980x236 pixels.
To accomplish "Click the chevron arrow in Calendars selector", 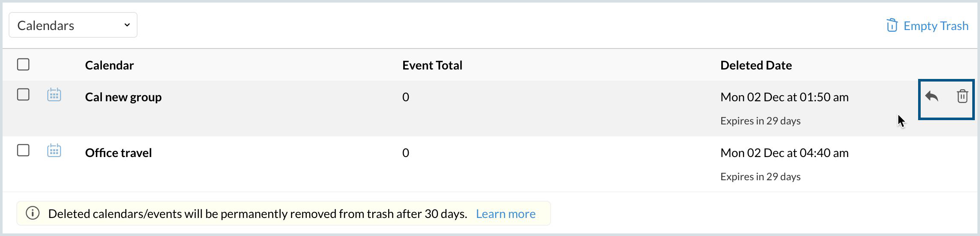I will point(127,25).
